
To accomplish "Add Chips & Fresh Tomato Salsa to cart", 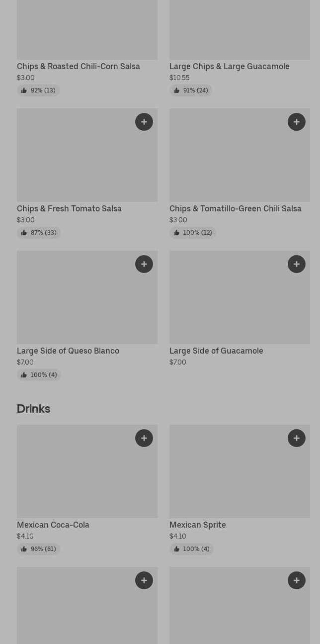I will [144, 122].
